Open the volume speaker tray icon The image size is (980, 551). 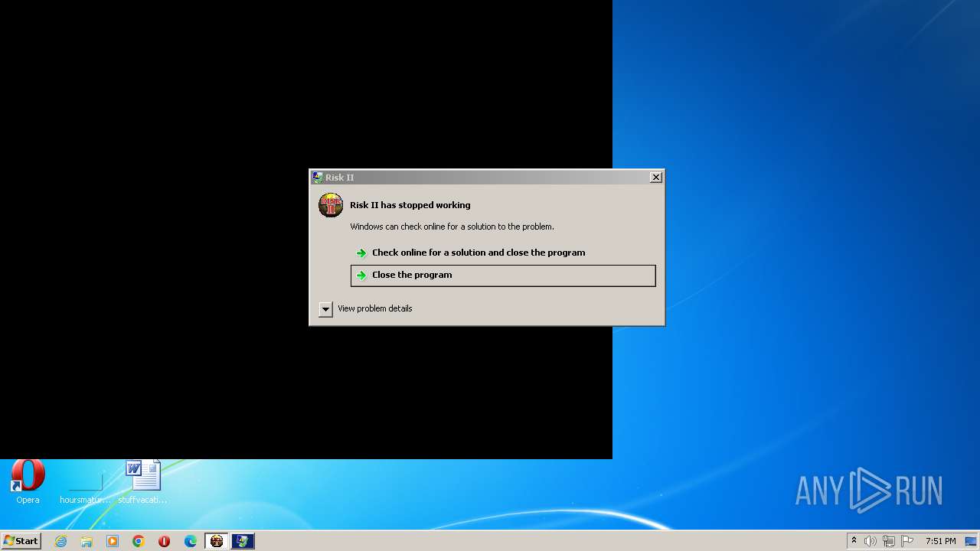pyautogui.click(x=871, y=541)
